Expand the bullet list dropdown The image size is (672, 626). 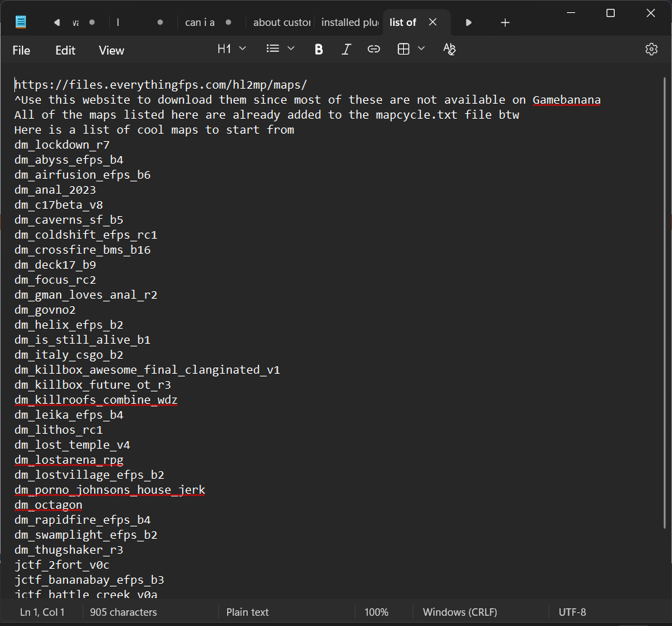click(280, 49)
